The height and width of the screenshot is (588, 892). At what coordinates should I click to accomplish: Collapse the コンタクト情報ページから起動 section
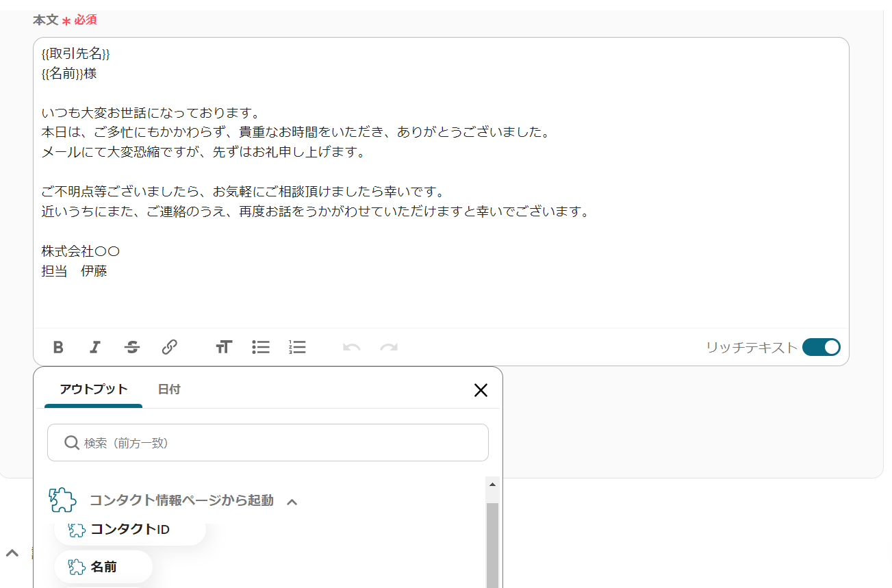pyautogui.click(x=292, y=502)
